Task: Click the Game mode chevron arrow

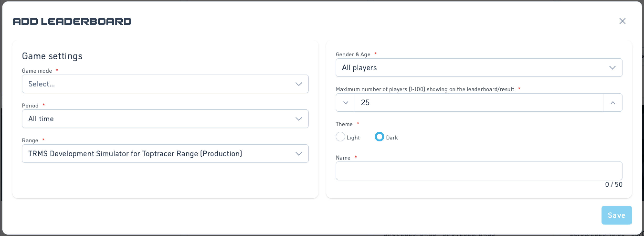Action: 299,84
